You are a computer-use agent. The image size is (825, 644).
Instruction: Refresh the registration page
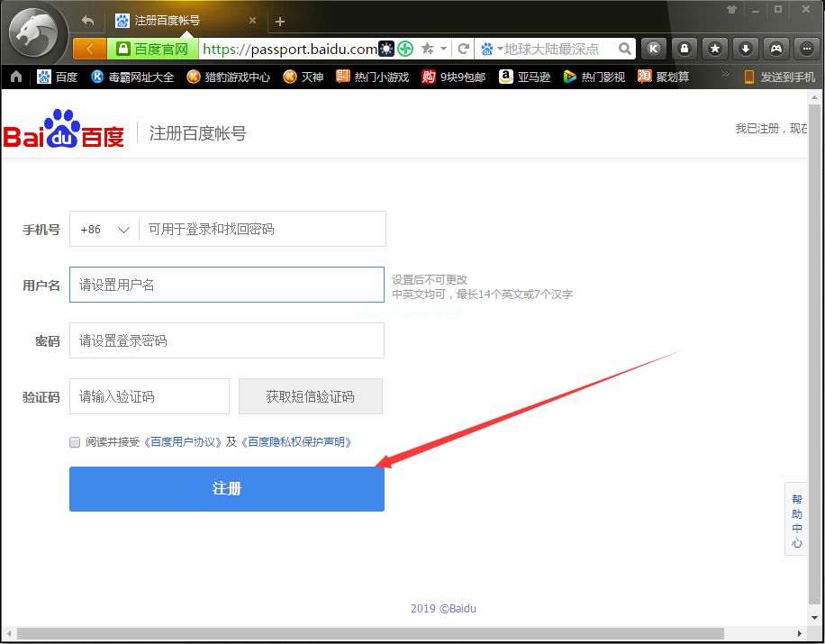(x=463, y=50)
